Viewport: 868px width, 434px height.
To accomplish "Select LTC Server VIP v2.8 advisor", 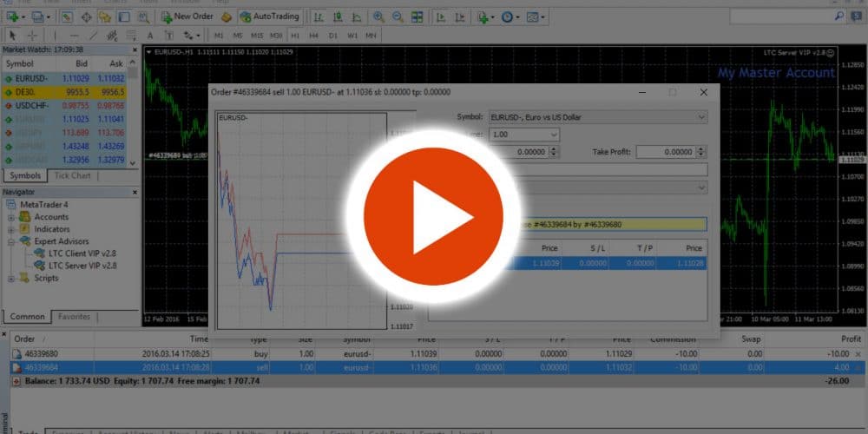I will [x=76, y=266].
